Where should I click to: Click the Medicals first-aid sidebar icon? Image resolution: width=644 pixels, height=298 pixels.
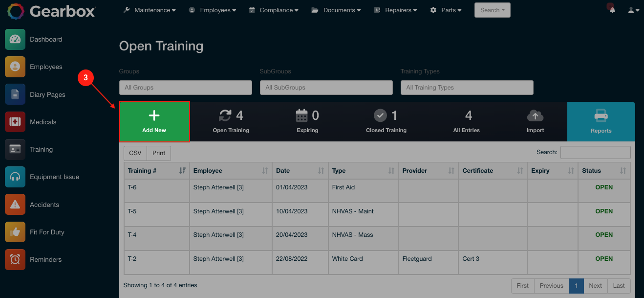pos(15,122)
